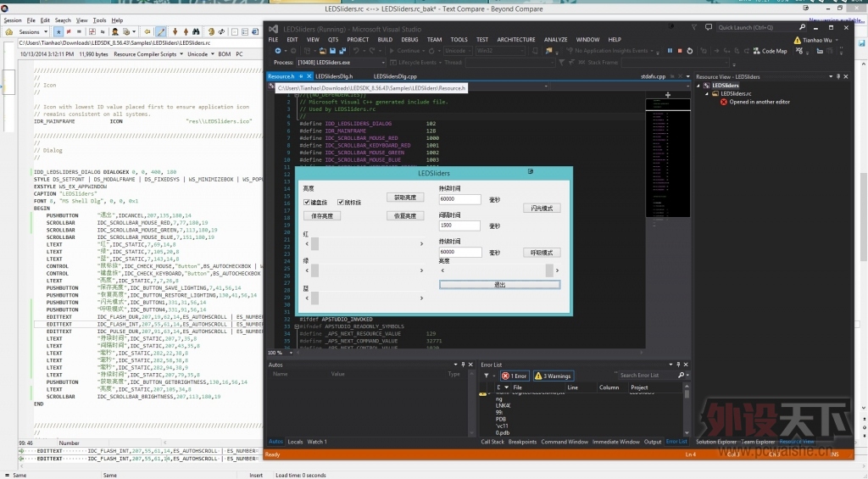
Task: Toggle Show Differences (not-equal) icon in Beyond Compare
Action: (69, 31)
